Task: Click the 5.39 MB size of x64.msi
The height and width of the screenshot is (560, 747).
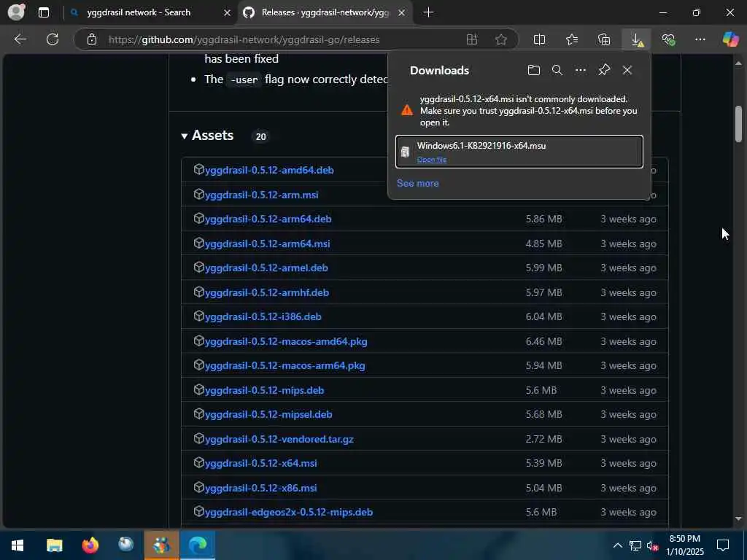Action: coord(543,463)
